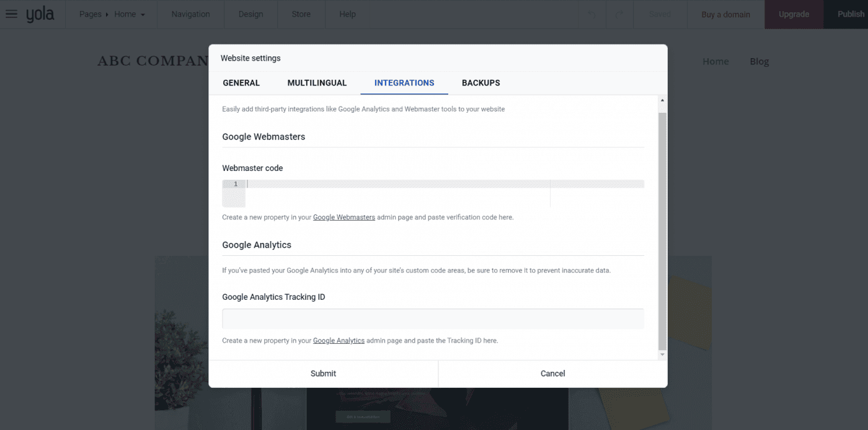Select the Integrations tab
868x430 pixels.
(x=404, y=83)
